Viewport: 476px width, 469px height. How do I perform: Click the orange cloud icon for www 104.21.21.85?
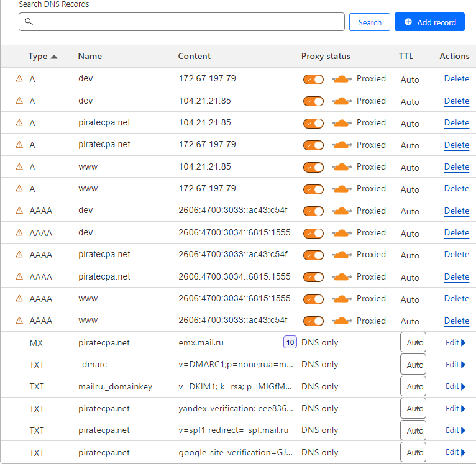pyautogui.click(x=342, y=167)
